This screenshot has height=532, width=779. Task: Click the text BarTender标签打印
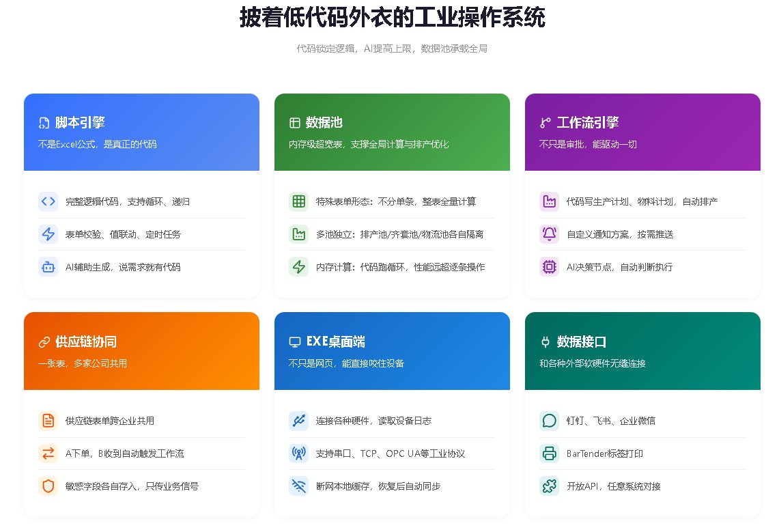(605, 454)
